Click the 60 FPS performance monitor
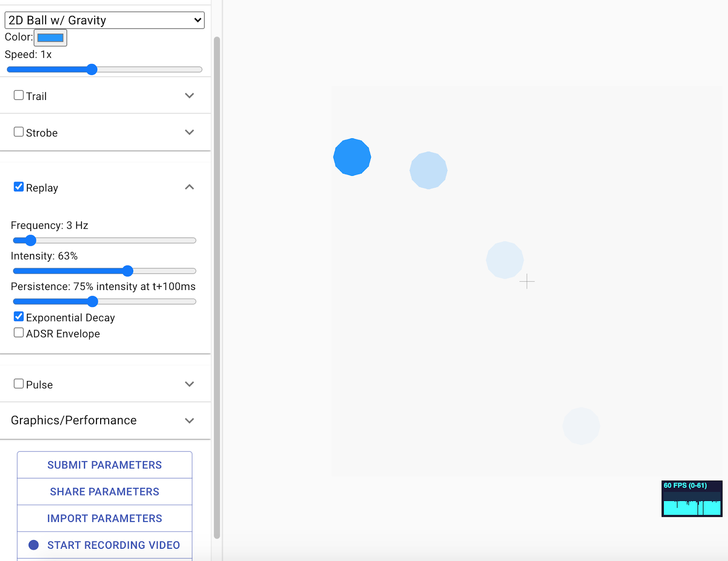The width and height of the screenshot is (728, 561). point(692,499)
